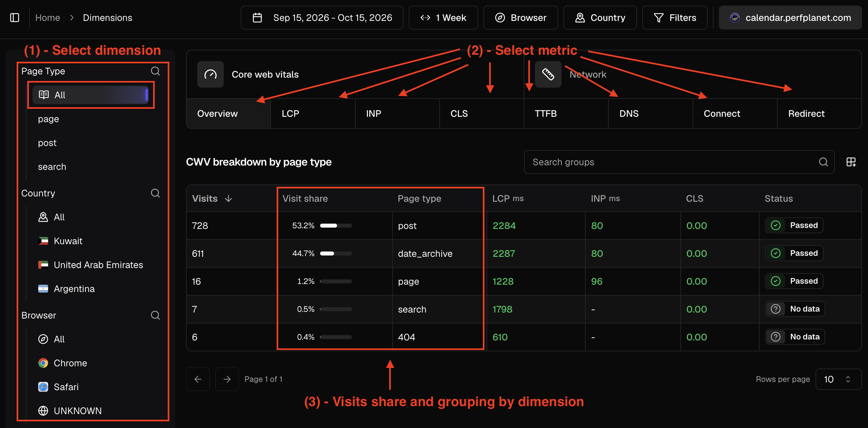Open the calendar.perfplanet.com site selector
The width and height of the screenshot is (868, 428).
click(790, 18)
